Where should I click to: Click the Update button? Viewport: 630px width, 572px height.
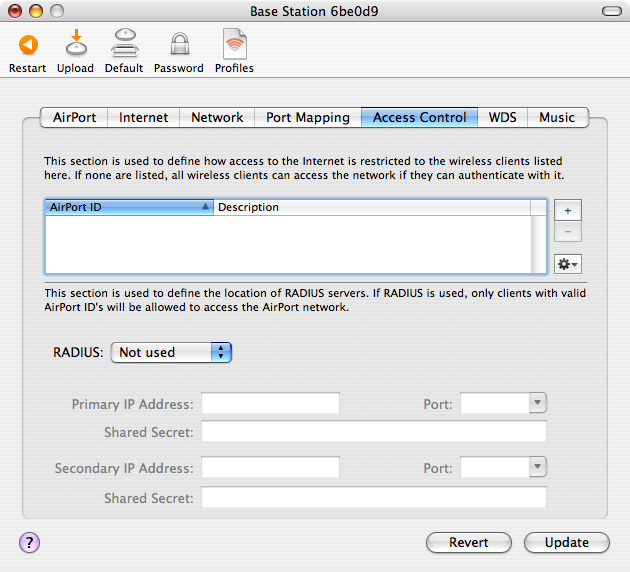click(567, 542)
